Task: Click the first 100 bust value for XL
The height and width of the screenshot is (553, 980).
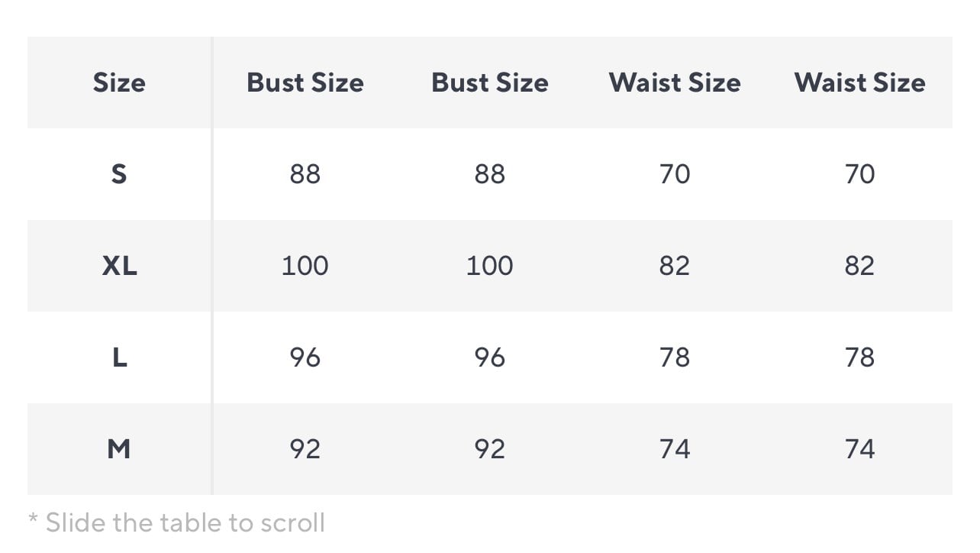Action: coord(305,266)
